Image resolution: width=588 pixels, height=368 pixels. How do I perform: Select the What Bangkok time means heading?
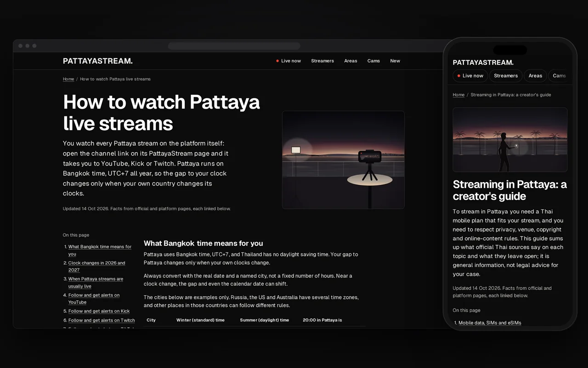pos(204,243)
